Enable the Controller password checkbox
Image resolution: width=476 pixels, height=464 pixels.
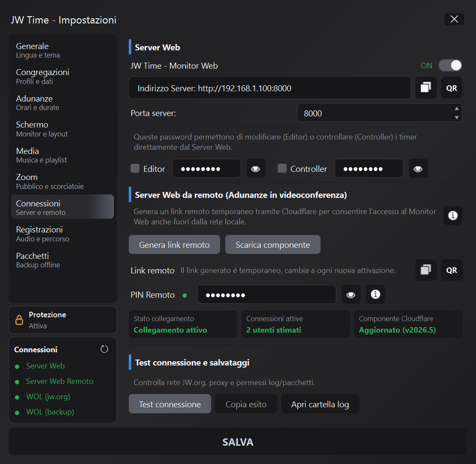(x=282, y=168)
